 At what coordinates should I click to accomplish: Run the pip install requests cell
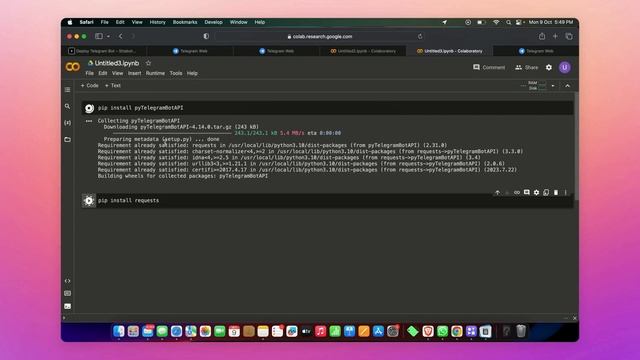[89, 200]
